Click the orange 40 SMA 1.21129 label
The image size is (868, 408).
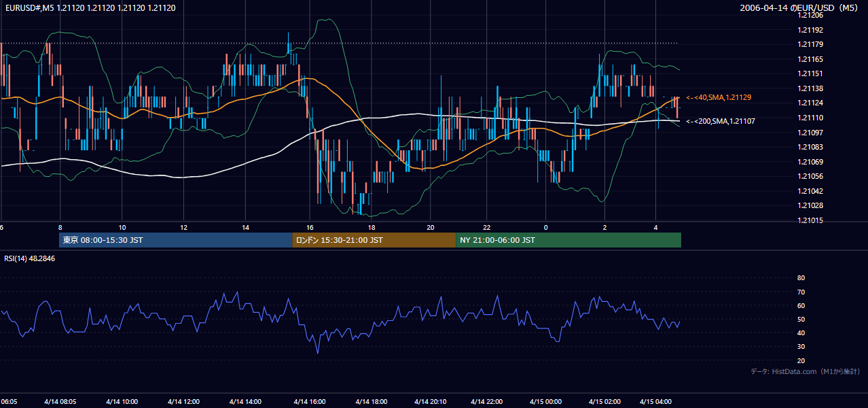coord(719,98)
